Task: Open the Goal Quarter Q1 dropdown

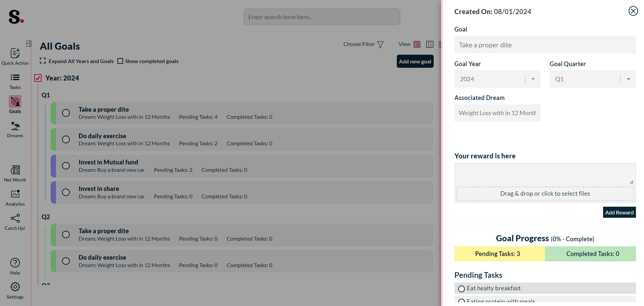Action: click(593, 79)
